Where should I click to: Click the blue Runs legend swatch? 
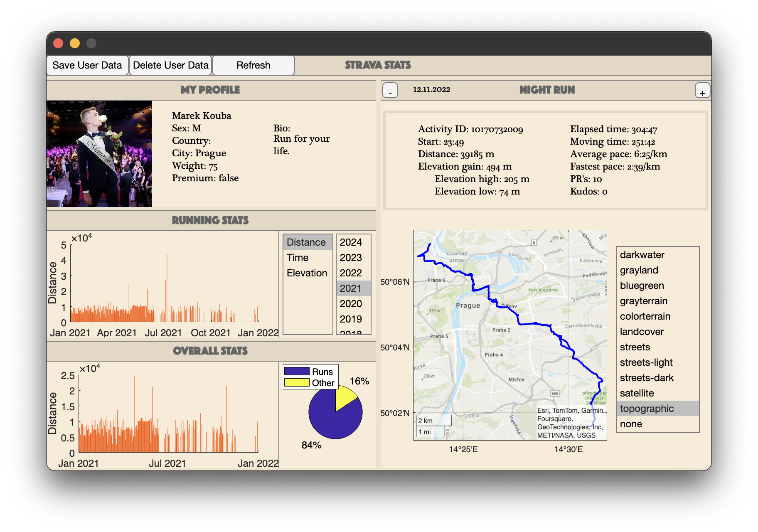(296, 372)
